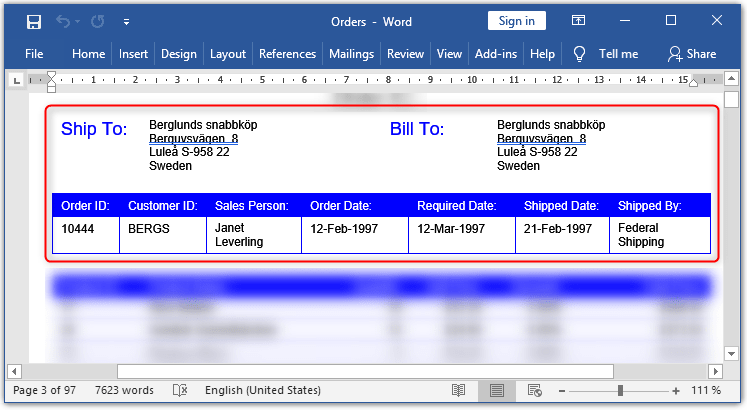Viewport: 750px width, 410px height.
Task: Open Ribbon Display Options
Action: coord(579,21)
